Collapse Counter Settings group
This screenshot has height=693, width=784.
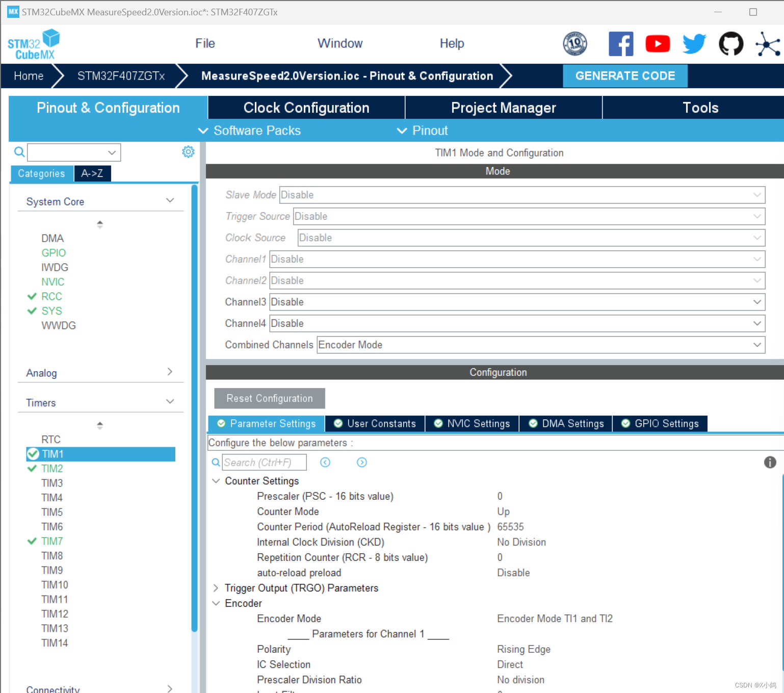click(x=216, y=481)
